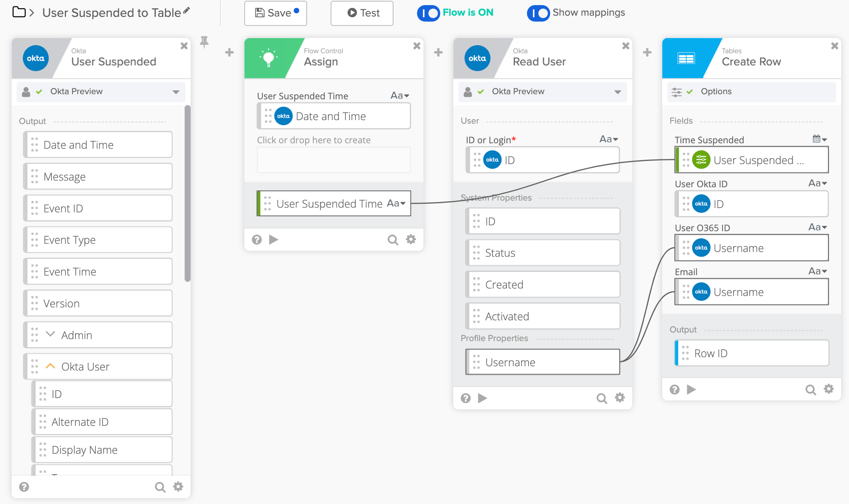The height and width of the screenshot is (504, 849).
Task: Open the settings gear on the Assign card
Action: [x=411, y=239]
